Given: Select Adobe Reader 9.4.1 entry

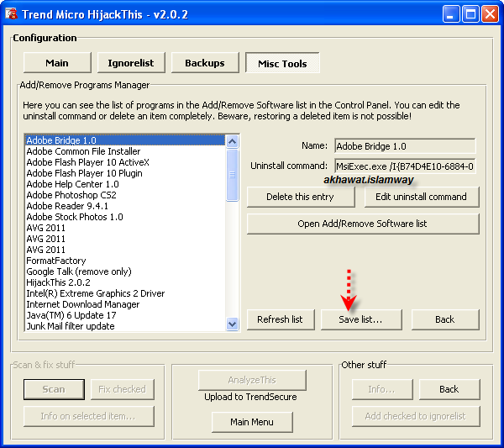Looking at the screenshot, I should pyautogui.click(x=125, y=206).
